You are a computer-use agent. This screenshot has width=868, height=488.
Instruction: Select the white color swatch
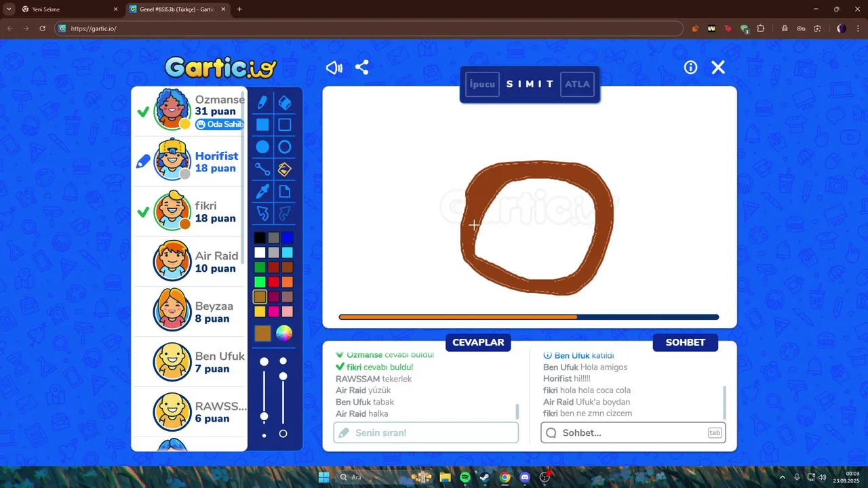point(260,252)
